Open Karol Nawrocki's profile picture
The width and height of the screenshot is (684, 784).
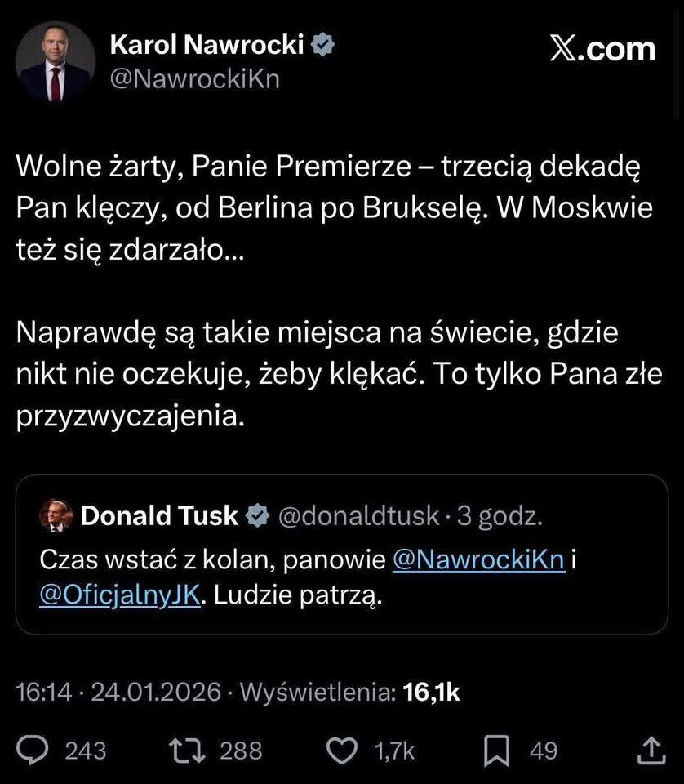[56, 62]
